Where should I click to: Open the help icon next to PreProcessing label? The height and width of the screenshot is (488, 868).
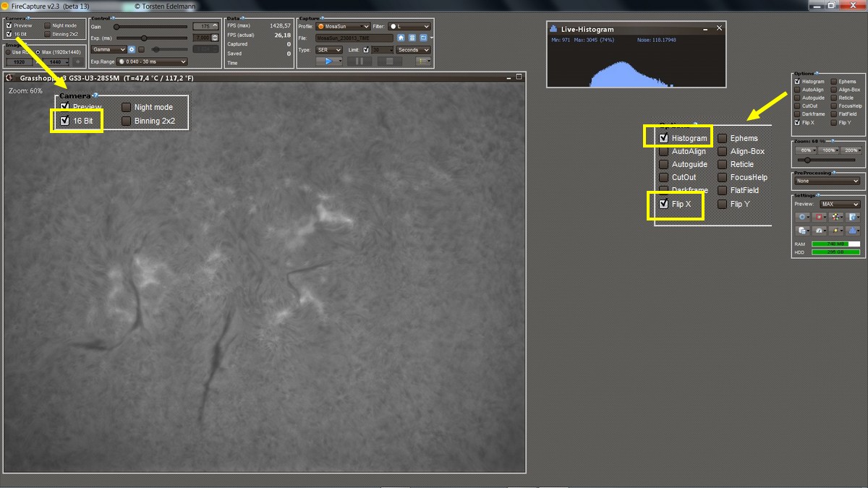(x=834, y=173)
